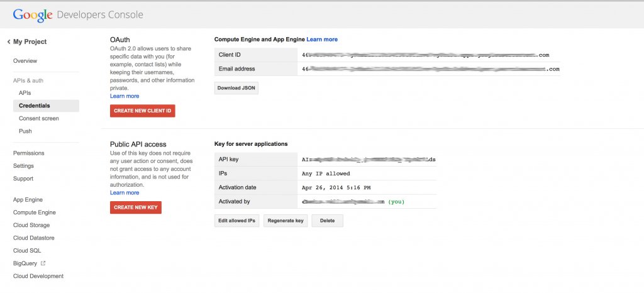Open Learn more under Public API access
Image resolution: width=644 pixels, height=293 pixels.
pyautogui.click(x=125, y=193)
